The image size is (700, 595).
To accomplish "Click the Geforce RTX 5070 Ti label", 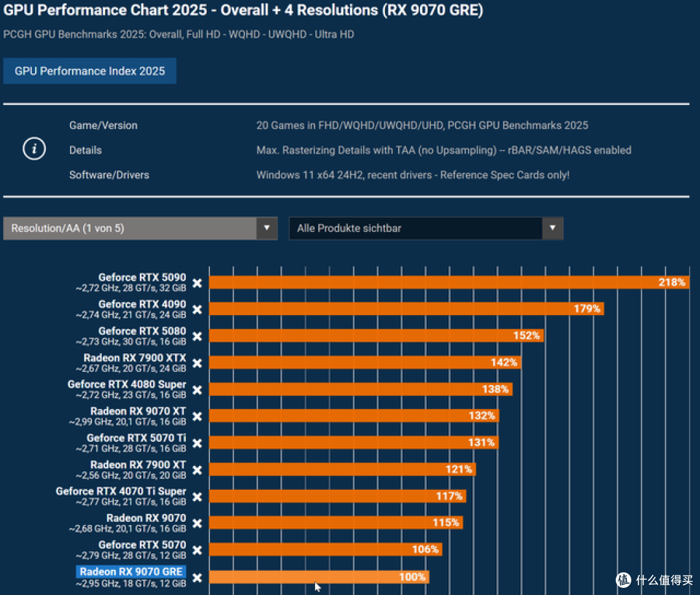I will (x=136, y=437).
